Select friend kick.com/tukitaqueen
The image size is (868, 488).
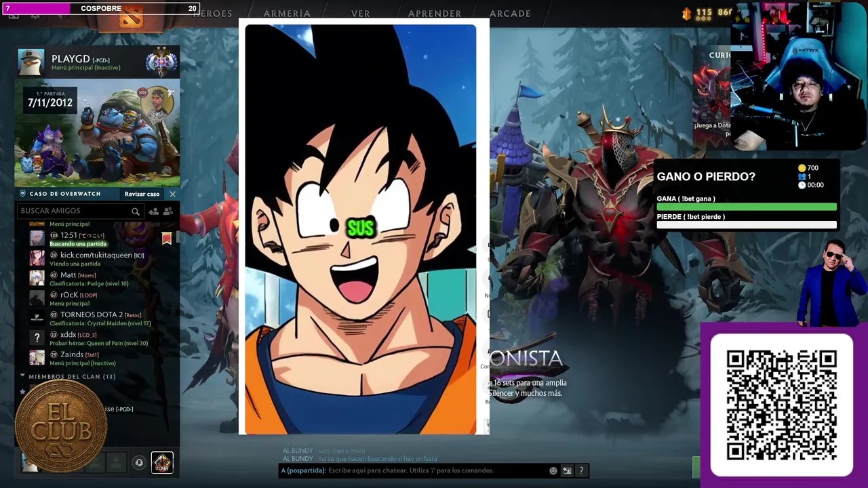pos(100,258)
